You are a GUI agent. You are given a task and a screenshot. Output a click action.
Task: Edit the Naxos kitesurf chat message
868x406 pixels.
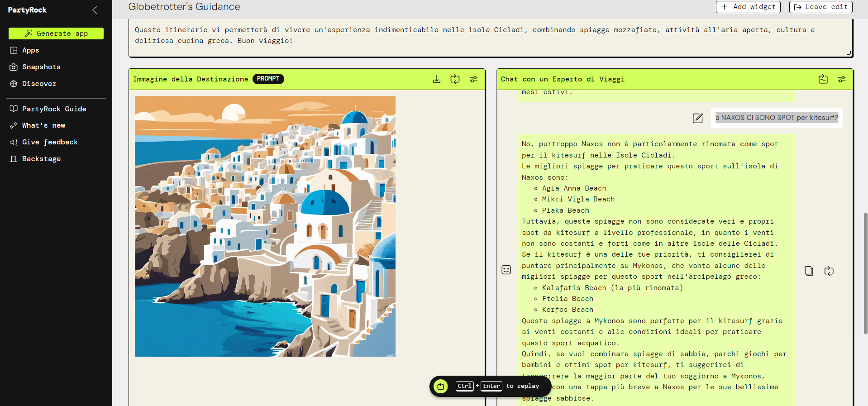point(697,118)
